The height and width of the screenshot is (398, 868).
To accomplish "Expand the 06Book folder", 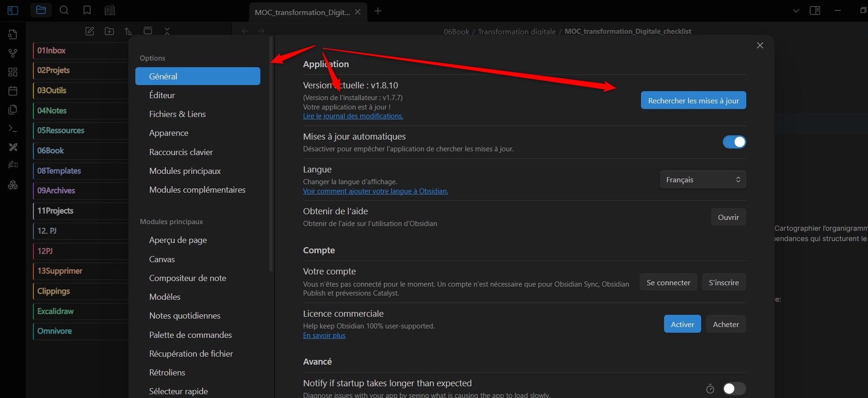I will 80,150.
